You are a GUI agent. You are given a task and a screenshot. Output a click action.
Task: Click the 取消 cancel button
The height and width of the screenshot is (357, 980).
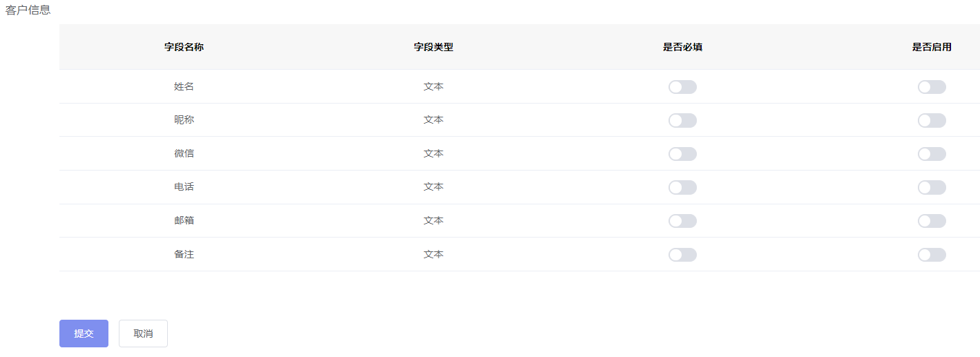click(x=143, y=334)
